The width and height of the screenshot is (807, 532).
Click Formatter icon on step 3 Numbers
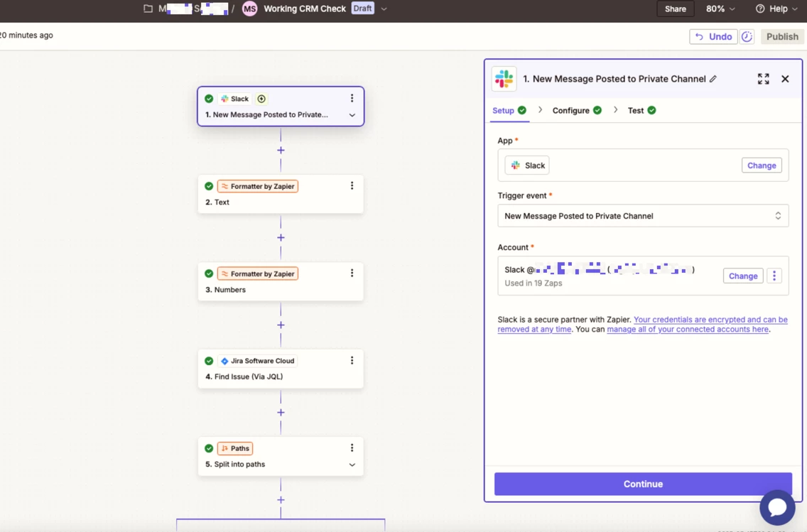pyautogui.click(x=225, y=273)
